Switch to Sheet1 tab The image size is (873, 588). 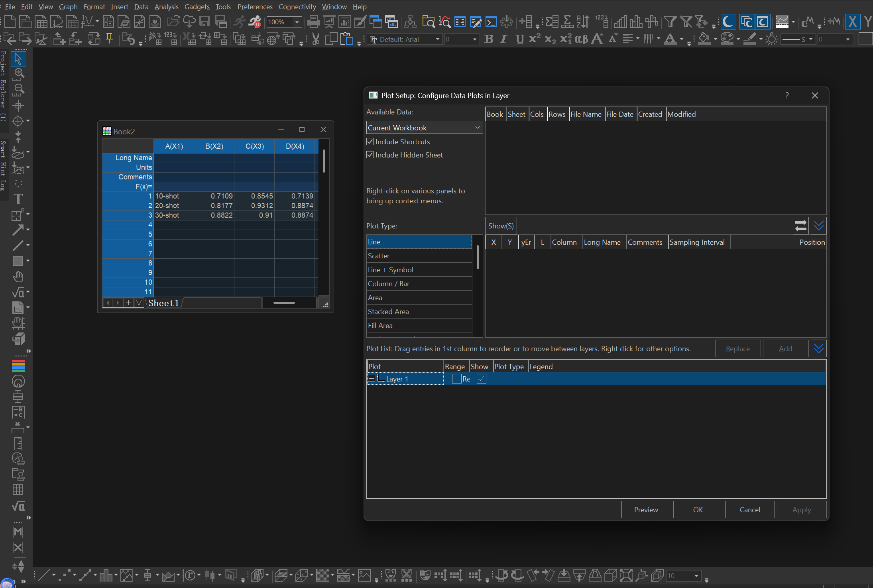(163, 303)
